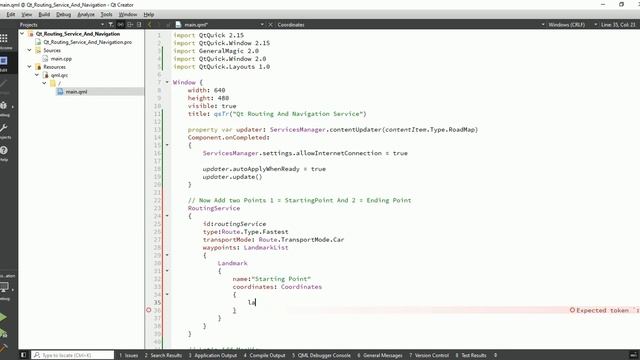Open the main.qml document dropdown
This screenshot has width=640, height=360.
(262, 24)
